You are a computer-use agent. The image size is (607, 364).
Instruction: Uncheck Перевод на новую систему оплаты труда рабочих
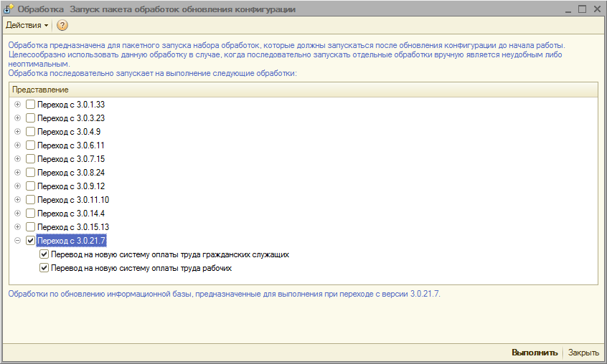point(44,268)
